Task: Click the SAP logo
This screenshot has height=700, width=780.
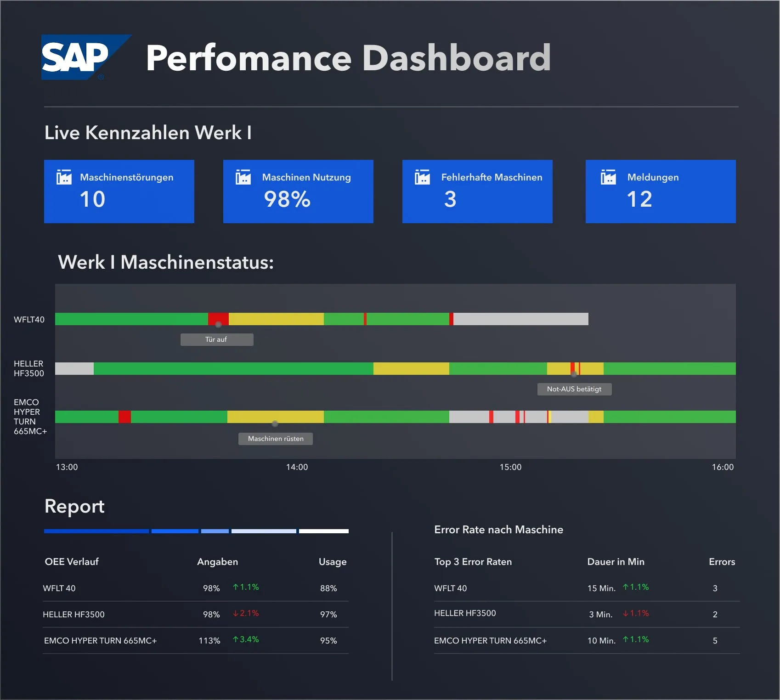Action: click(x=80, y=57)
